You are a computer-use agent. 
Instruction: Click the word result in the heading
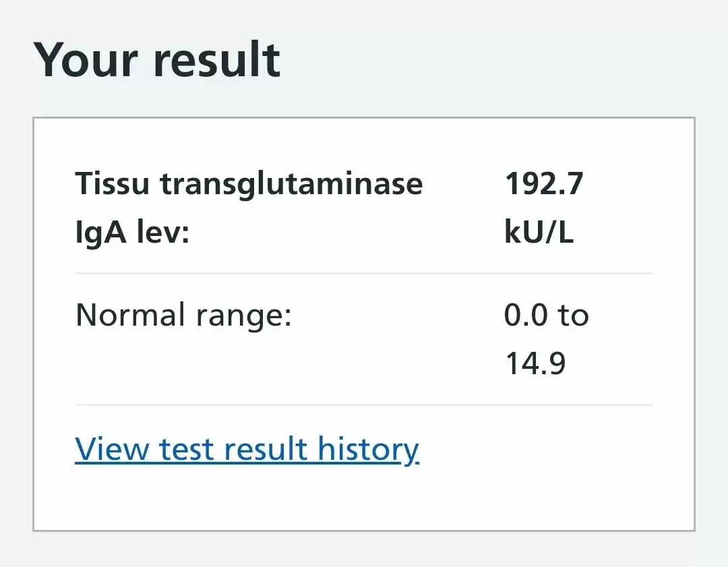pos(217,60)
